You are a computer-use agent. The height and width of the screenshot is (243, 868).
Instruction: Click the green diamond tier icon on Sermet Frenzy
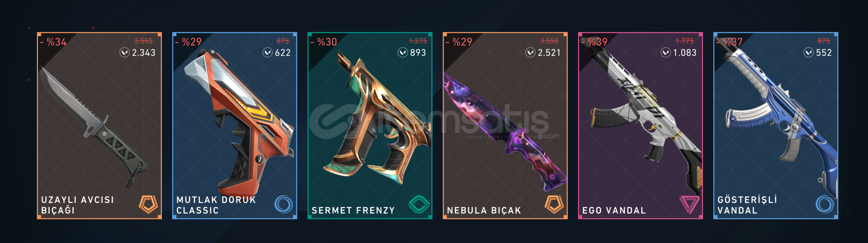click(x=419, y=205)
